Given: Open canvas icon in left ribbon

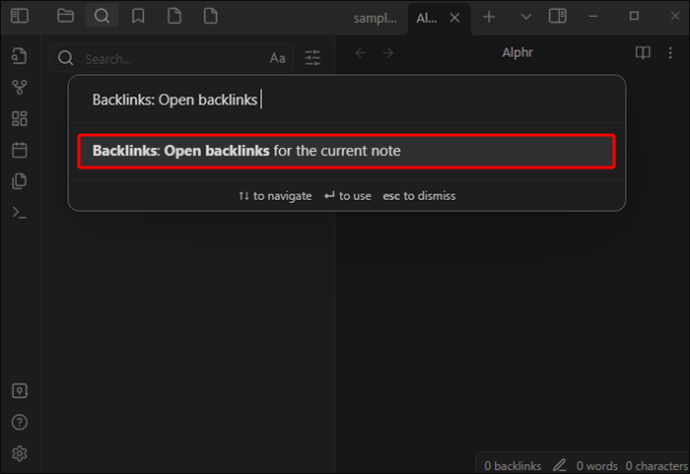Looking at the screenshot, I should click(19, 118).
